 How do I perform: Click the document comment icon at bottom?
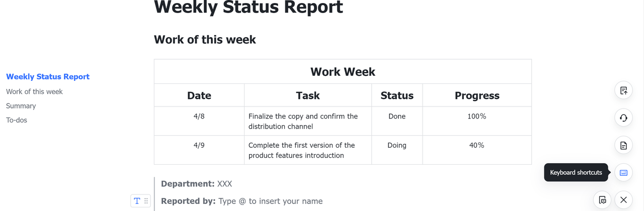coord(602,200)
